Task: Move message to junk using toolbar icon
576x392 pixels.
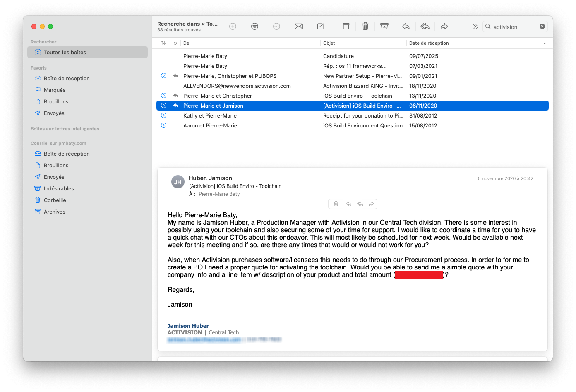Action: click(384, 26)
